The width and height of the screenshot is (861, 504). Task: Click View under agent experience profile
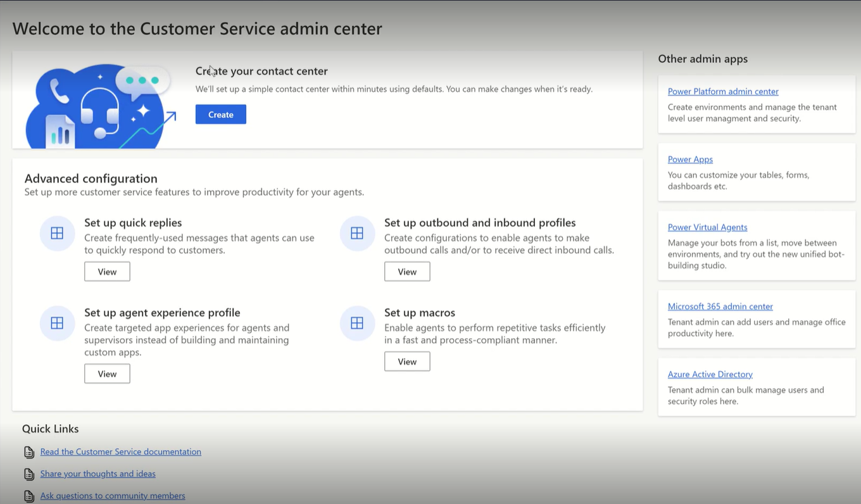tap(106, 374)
